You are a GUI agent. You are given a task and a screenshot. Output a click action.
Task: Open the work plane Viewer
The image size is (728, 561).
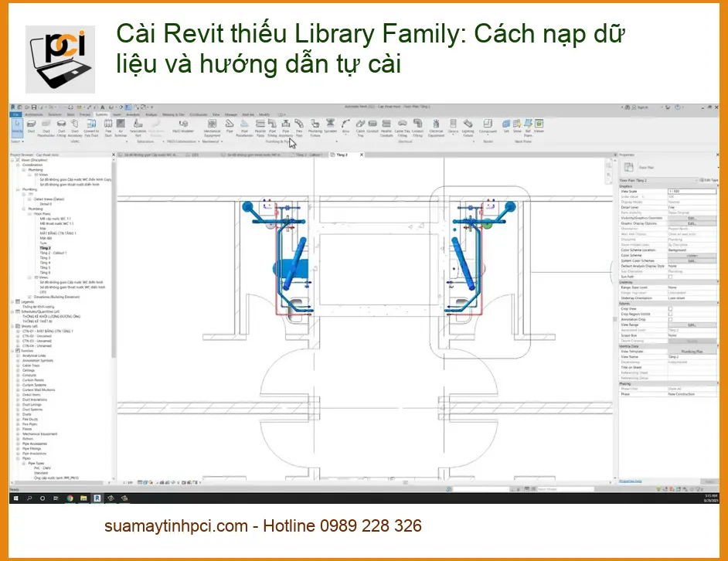(x=539, y=126)
